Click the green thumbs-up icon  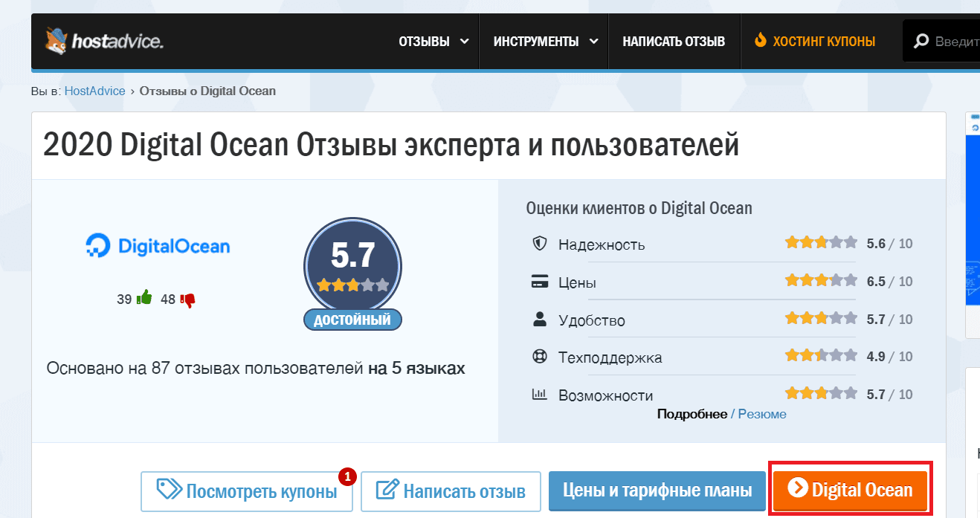coord(144,299)
